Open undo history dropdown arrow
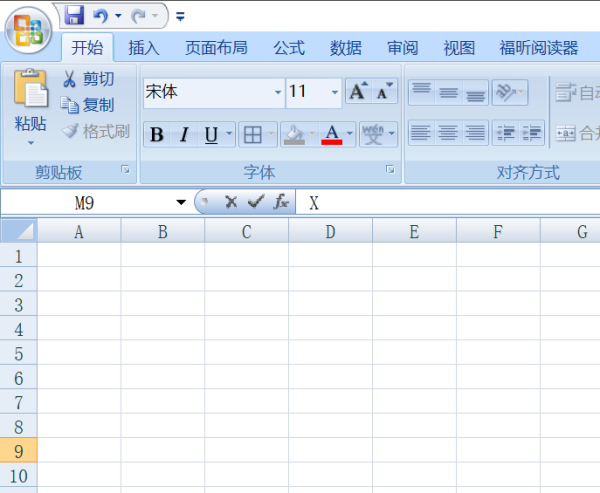The image size is (600, 493). click(x=118, y=16)
